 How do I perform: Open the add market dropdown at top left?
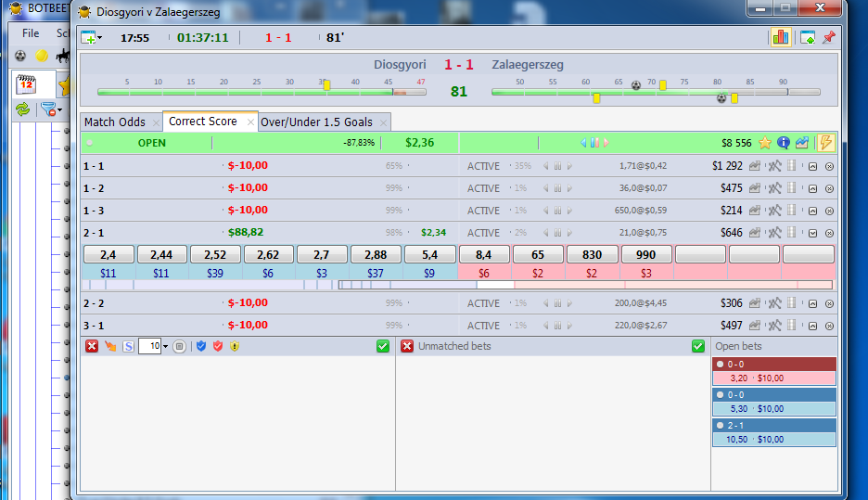click(x=91, y=38)
